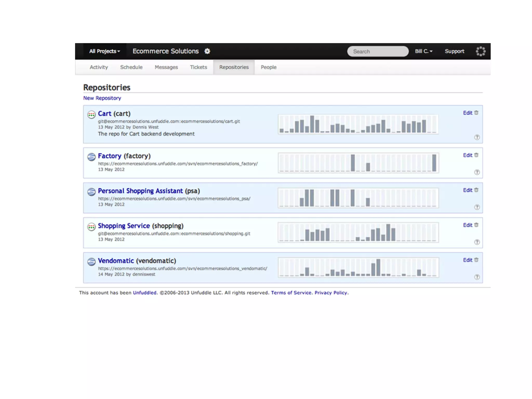Edit the Vendomatic repository
Image resolution: width=532 pixels, height=399 pixels.
tap(467, 260)
